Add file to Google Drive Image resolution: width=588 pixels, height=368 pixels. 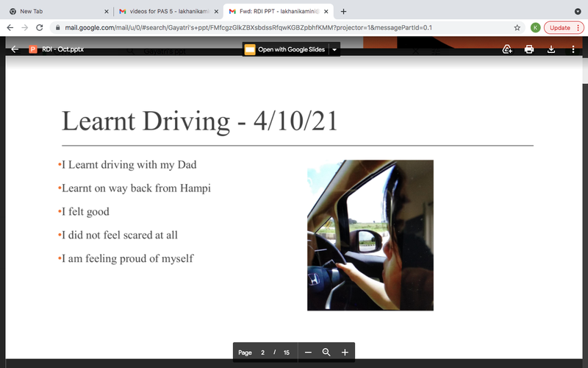[507, 49]
